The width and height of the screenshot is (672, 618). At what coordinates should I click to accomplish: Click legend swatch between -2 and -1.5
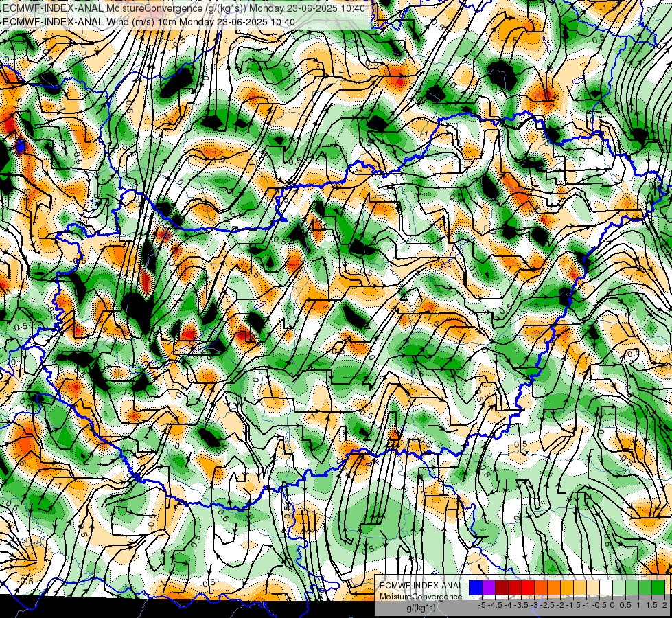pyautogui.click(x=567, y=587)
